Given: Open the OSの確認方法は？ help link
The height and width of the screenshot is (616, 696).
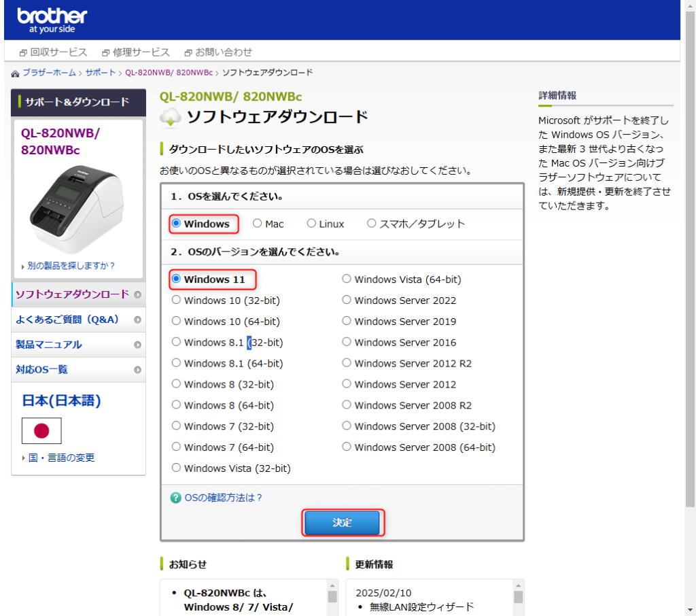Looking at the screenshot, I should [223, 498].
